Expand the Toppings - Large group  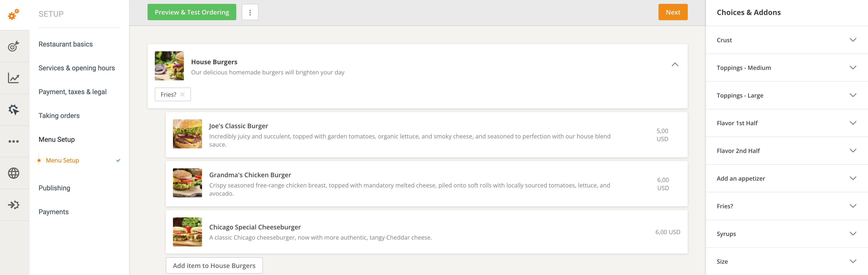coord(853,95)
